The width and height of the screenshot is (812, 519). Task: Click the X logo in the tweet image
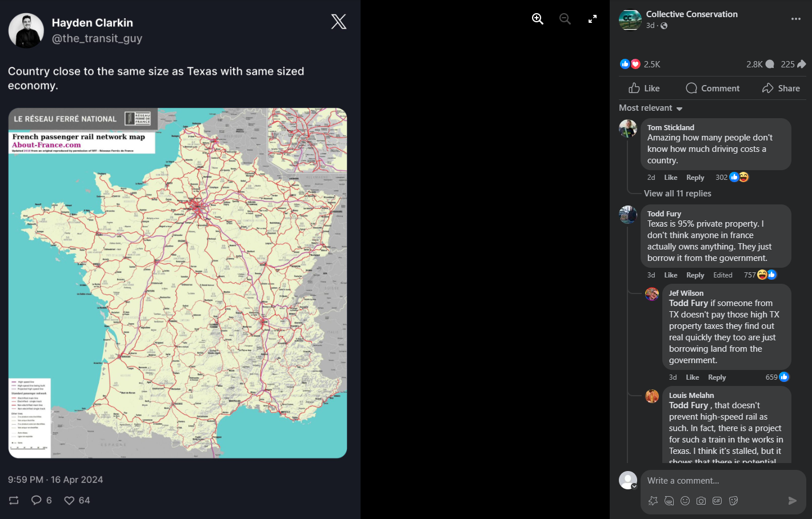pyautogui.click(x=339, y=22)
